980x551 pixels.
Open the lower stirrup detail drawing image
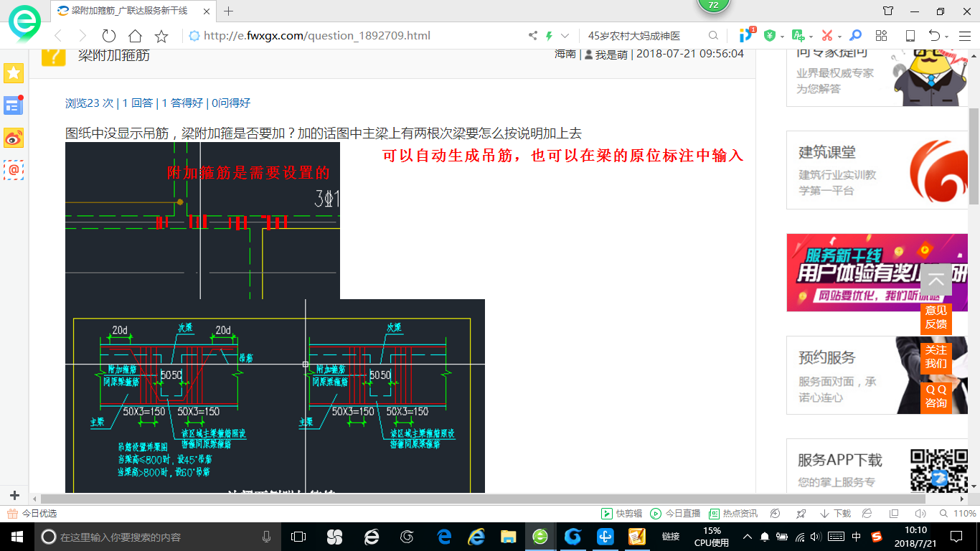coord(275,396)
